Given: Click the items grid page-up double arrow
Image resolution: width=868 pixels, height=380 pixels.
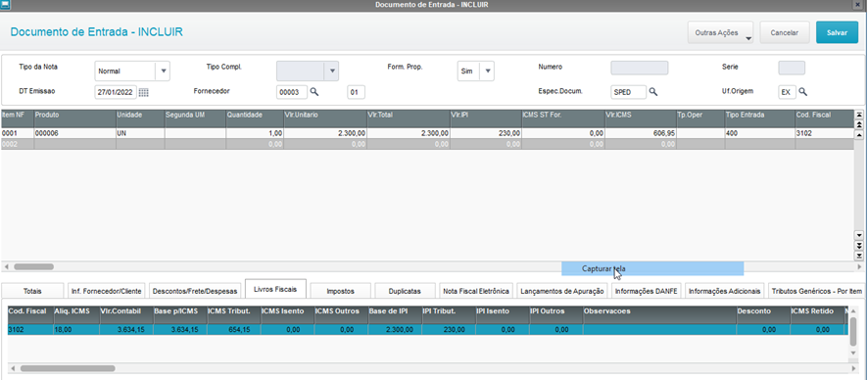Looking at the screenshot, I should coord(859,125).
